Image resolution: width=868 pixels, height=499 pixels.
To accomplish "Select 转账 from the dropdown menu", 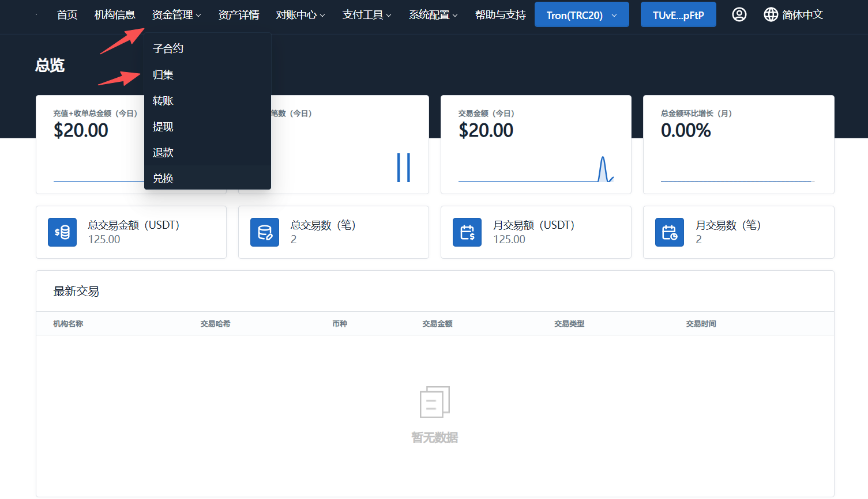I will tap(208, 100).
